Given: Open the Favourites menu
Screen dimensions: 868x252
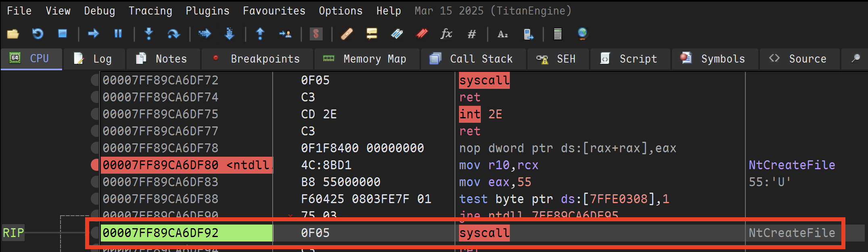Looking at the screenshot, I should click(x=274, y=11).
